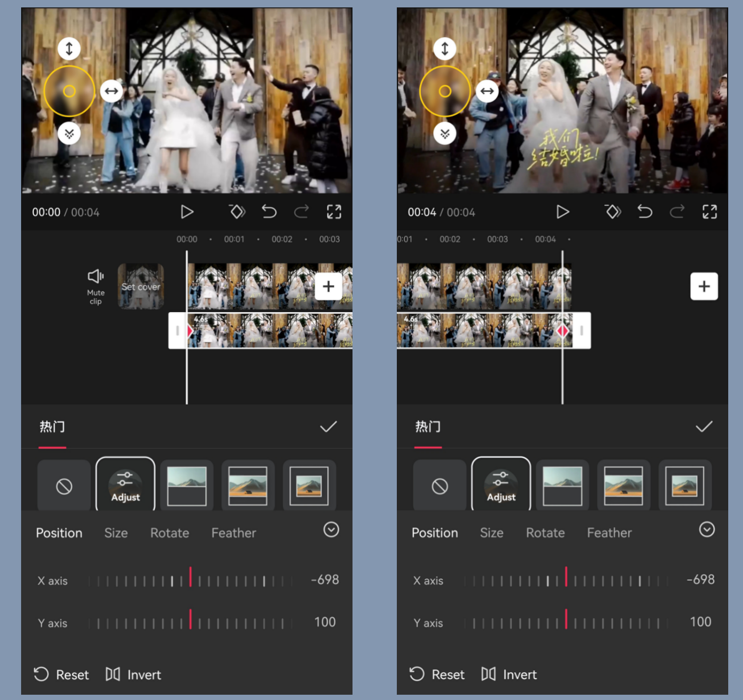Open fullscreen preview in left screen

point(334,212)
